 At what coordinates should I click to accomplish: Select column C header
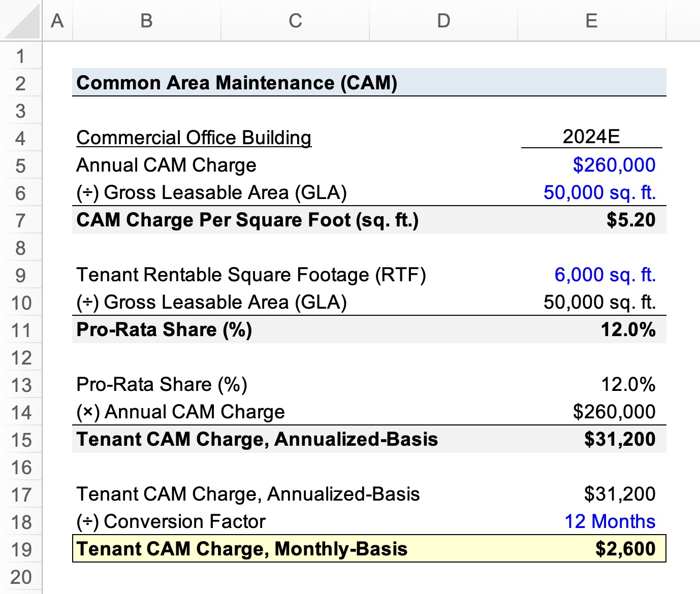click(x=295, y=20)
